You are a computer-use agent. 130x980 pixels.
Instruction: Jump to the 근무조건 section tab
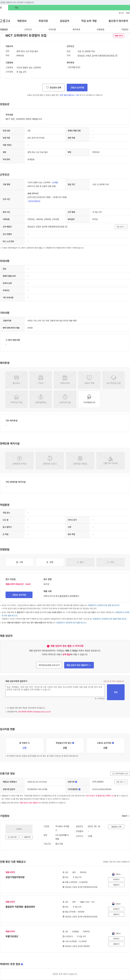point(28,29)
